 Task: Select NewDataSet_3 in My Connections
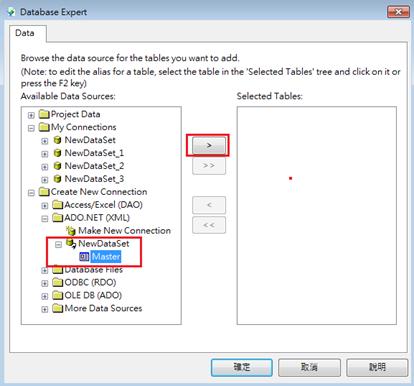94,179
